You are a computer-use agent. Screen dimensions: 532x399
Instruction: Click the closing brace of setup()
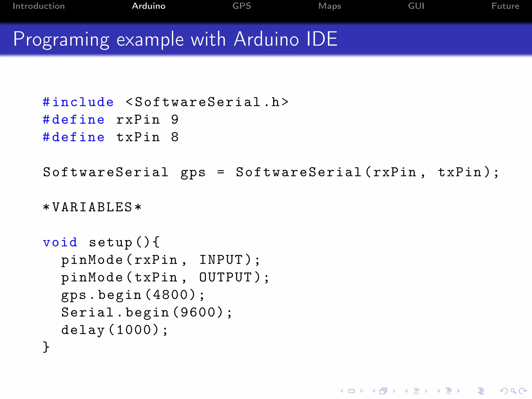point(46,347)
